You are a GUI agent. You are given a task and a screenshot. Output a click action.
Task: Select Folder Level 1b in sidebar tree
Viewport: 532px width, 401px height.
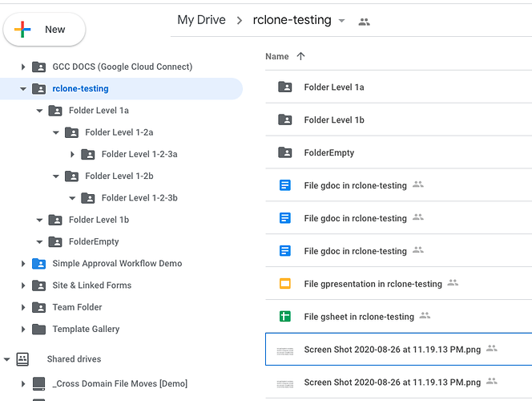tap(99, 220)
